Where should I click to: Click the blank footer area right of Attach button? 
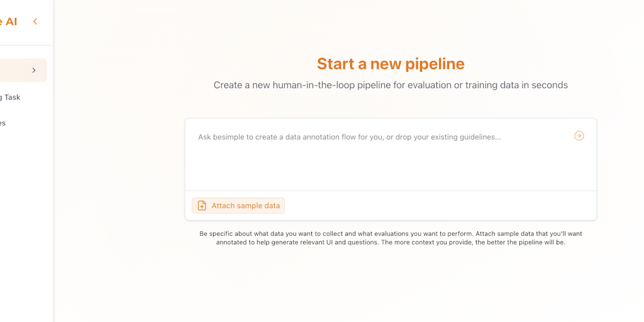tap(440, 206)
